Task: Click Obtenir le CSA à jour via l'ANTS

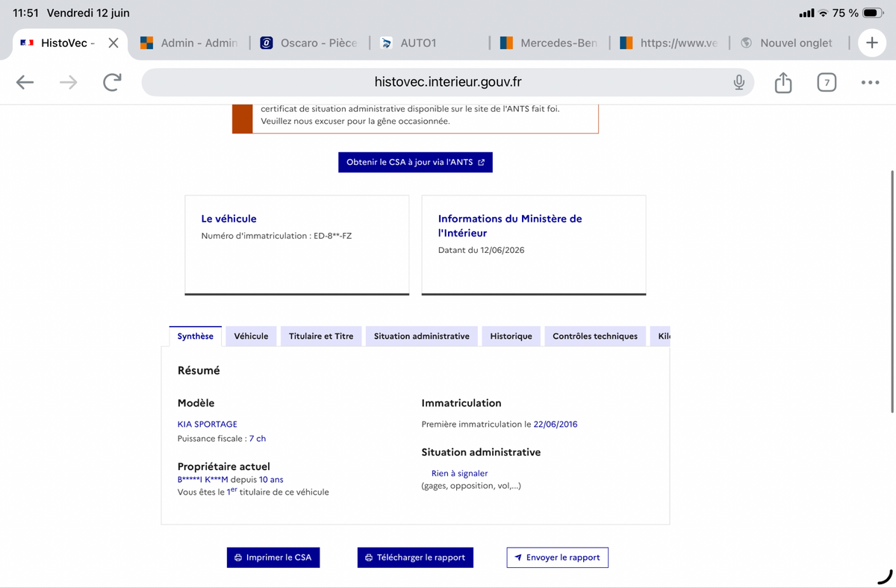Action: (415, 162)
